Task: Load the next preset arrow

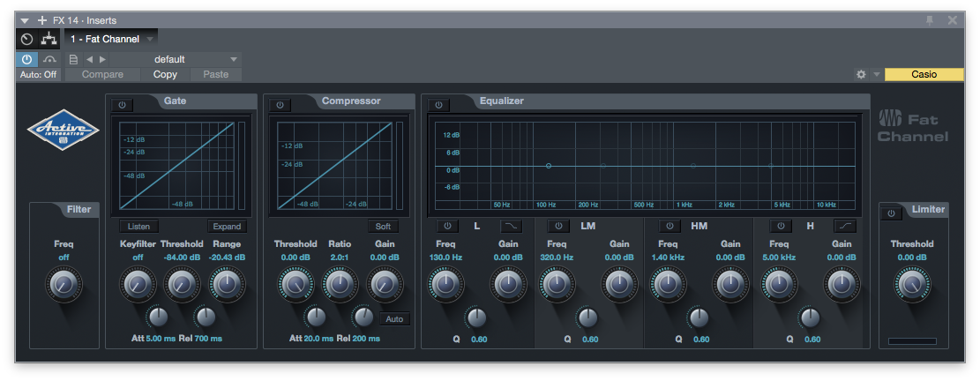Action: (102, 59)
